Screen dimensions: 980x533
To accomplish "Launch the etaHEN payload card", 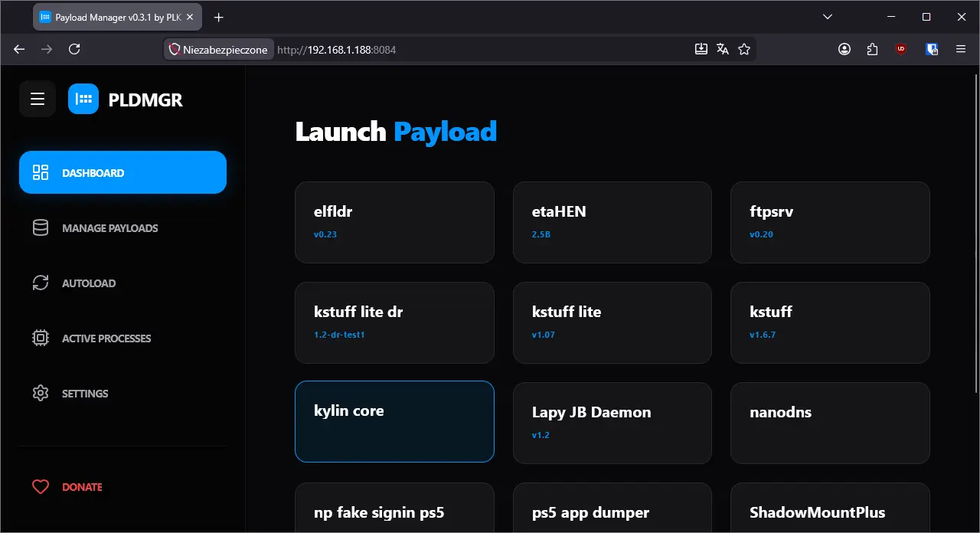I will (x=612, y=222).
